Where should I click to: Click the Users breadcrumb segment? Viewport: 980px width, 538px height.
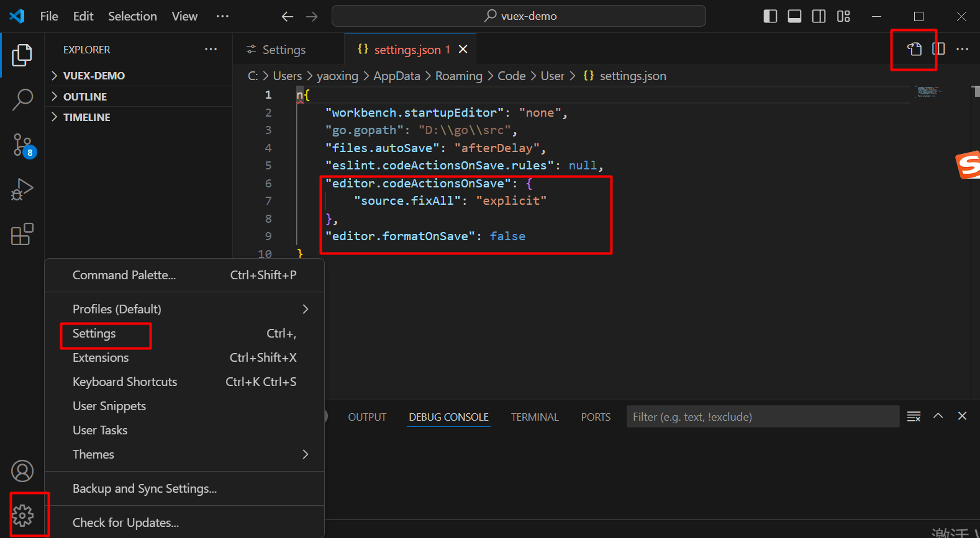click(x=288, y=76)
